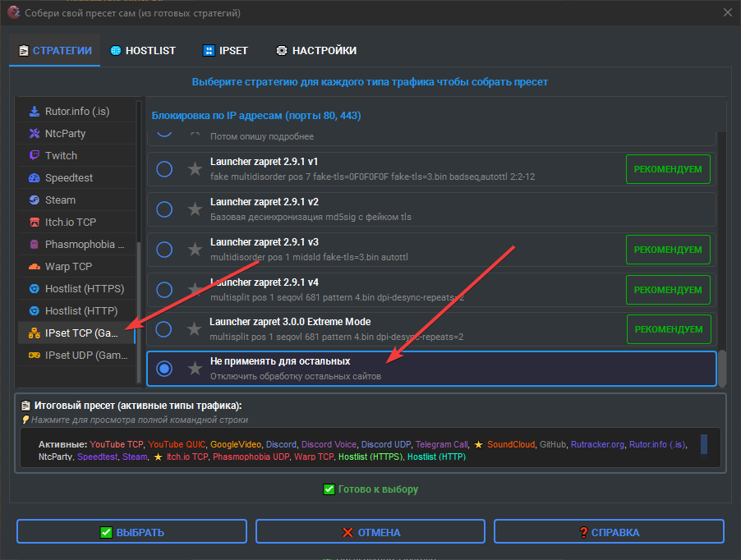Open full command line from Итоговый пресет box
The height and width of the screenshot is (560, 741).
point(370,448)
